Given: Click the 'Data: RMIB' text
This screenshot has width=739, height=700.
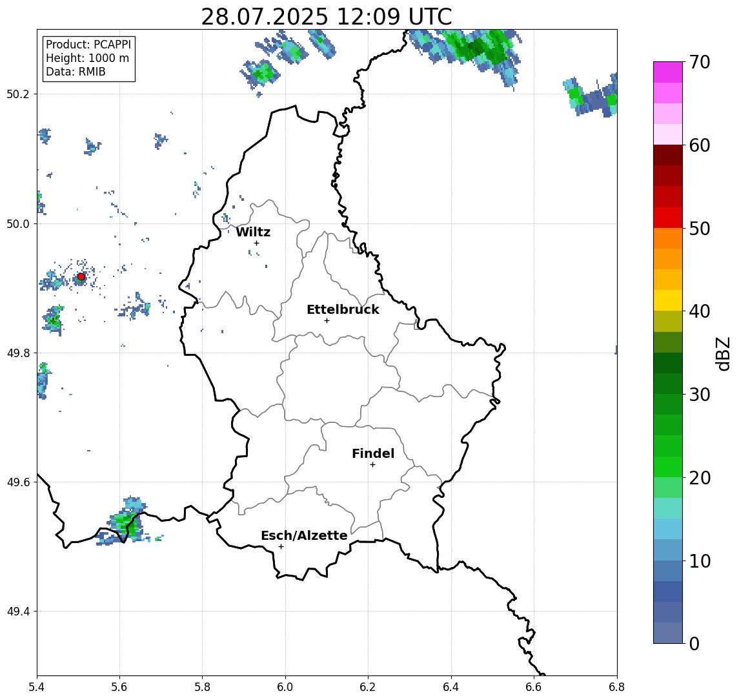Looking at the screenshot, I should (76, 72).
